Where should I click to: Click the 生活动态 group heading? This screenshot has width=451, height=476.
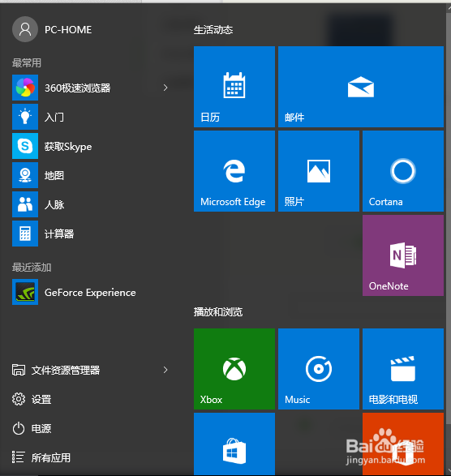click(213, 30)
